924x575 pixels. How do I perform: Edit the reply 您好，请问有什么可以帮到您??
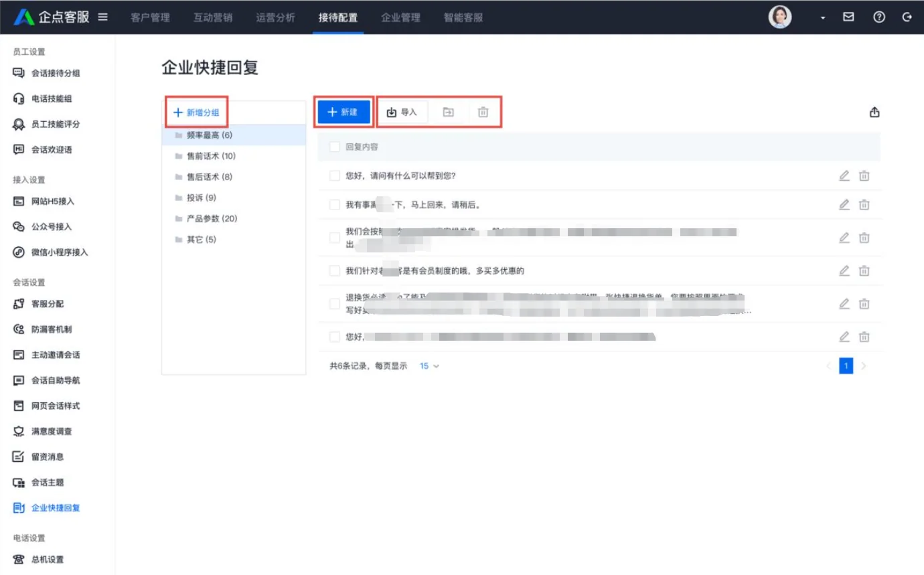coord(844,175)
